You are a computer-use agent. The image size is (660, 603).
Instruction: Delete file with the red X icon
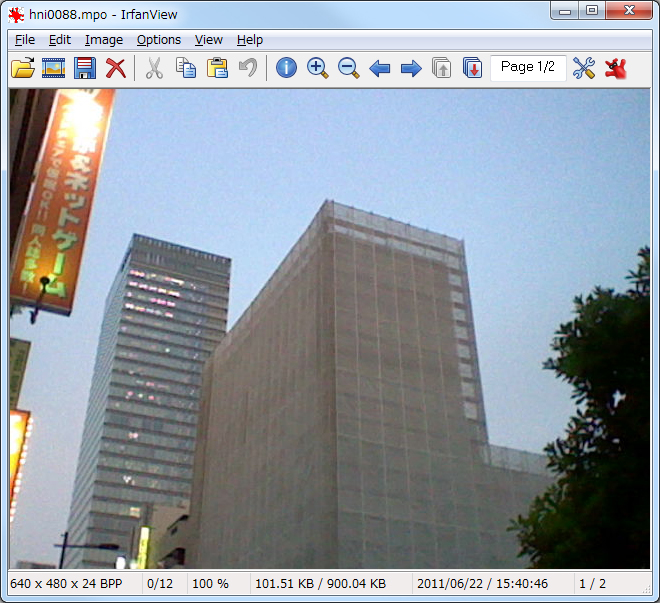116,68
